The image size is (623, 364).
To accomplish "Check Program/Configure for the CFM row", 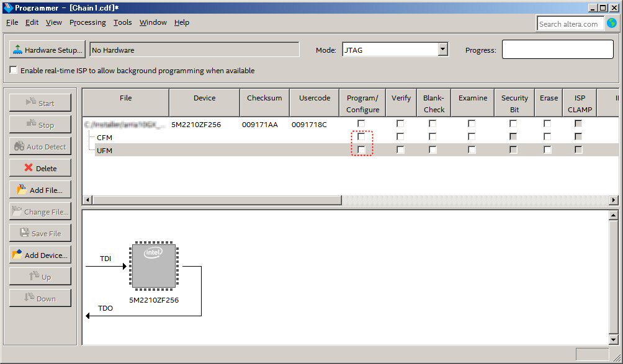I will point(362,137).
